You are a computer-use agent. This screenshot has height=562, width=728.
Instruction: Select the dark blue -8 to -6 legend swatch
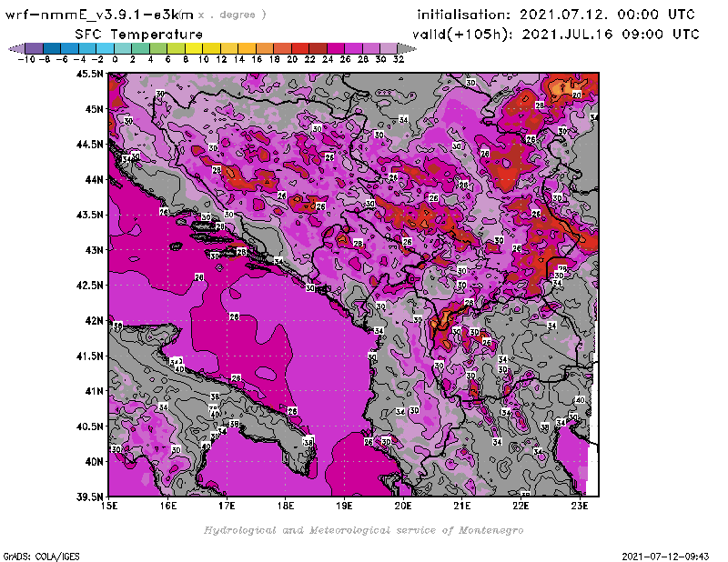coord(52,48)
